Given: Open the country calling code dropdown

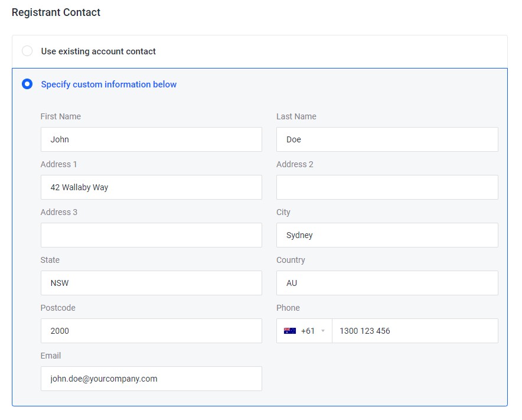Looking at the screenshot, I should coord(322,331).
